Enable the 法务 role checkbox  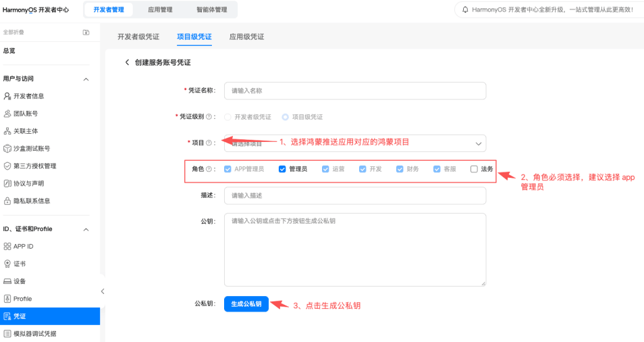tap(474, 169)
